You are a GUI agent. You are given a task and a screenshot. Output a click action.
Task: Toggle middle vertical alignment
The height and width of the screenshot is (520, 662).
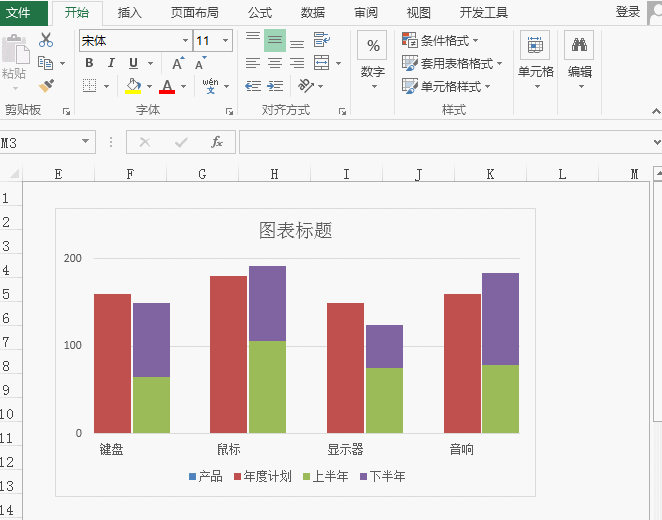coord(275,40)
